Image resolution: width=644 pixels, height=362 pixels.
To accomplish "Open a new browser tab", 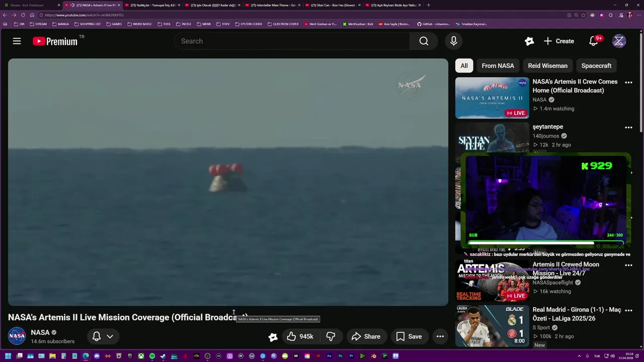I will point(429,5).
